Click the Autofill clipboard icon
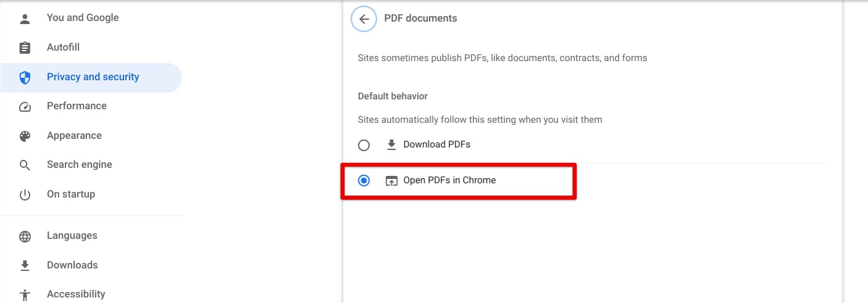 pyautogui.click(x=25, y=48)
